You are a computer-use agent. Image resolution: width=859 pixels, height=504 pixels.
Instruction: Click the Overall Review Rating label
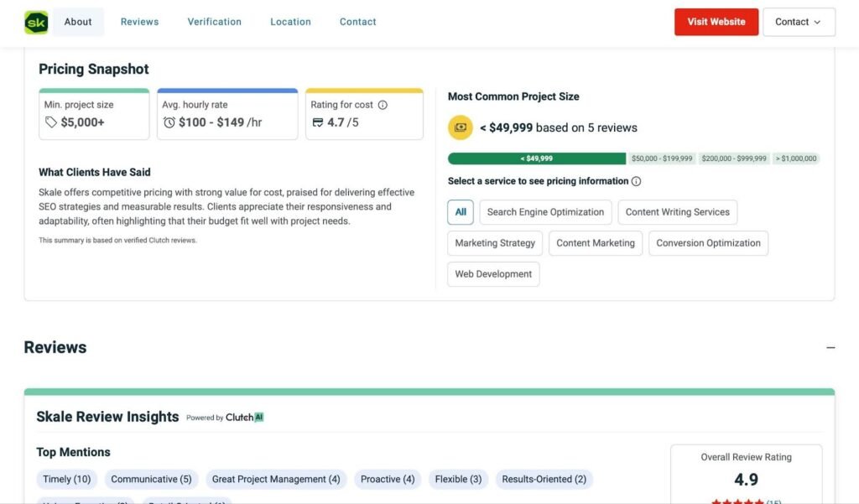(746, 457)
